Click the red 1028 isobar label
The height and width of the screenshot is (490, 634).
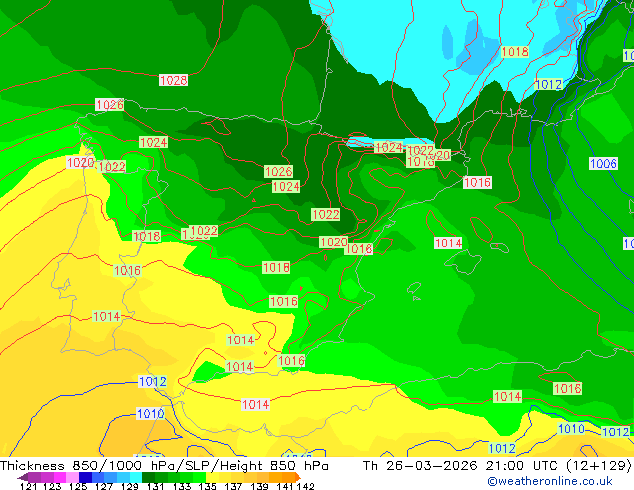pyautogui.click(x=173, y=80)
